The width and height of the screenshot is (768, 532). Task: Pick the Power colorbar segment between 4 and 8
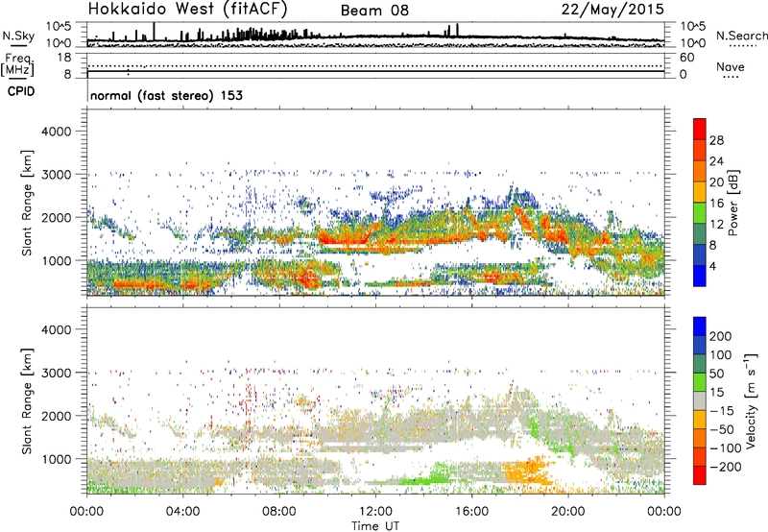point(700,255)
